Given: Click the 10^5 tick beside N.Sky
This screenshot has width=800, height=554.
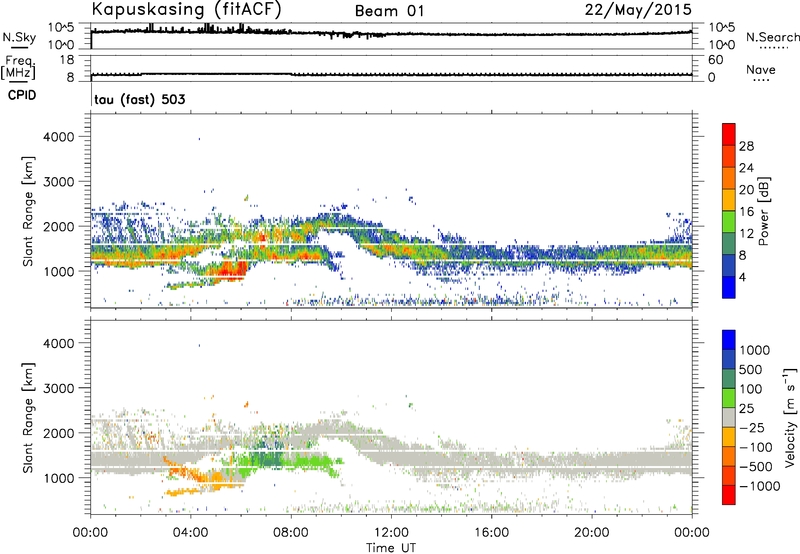Looking at the screenshot, I should (61, 28).
